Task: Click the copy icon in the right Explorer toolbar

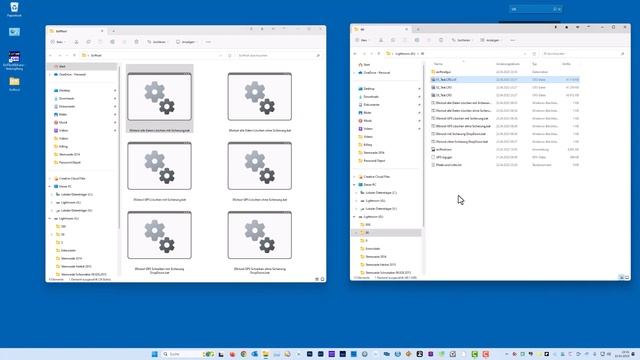Action: pyautogui.click(x=393, y=40)
